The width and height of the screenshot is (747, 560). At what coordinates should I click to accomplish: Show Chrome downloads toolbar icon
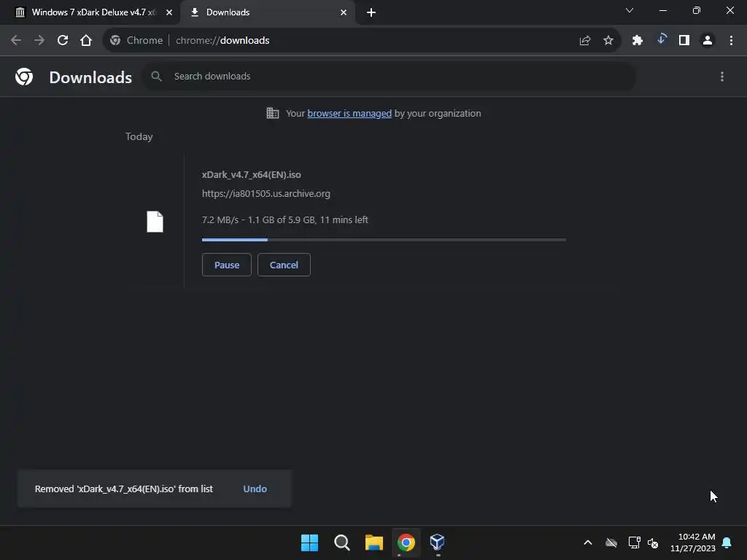pos(661,39)
